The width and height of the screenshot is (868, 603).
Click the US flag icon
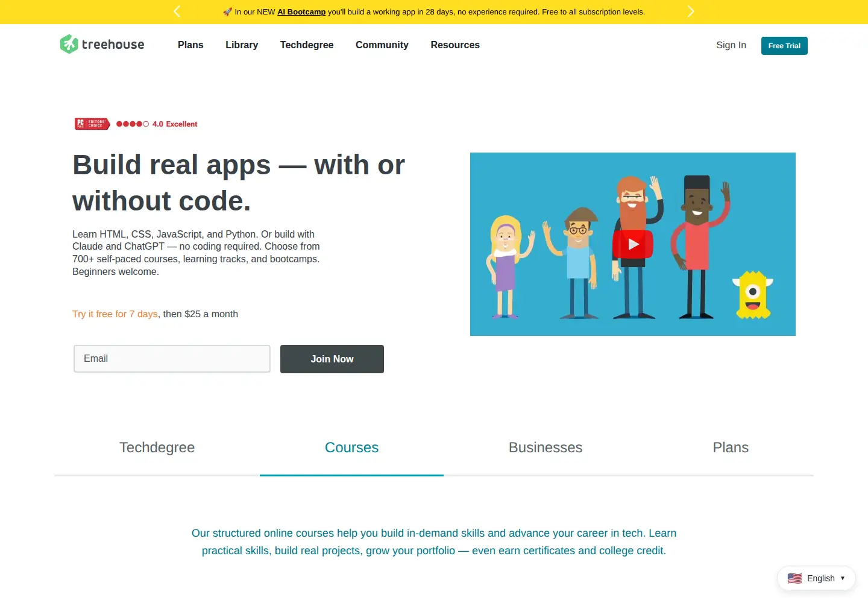click(794, 578)
